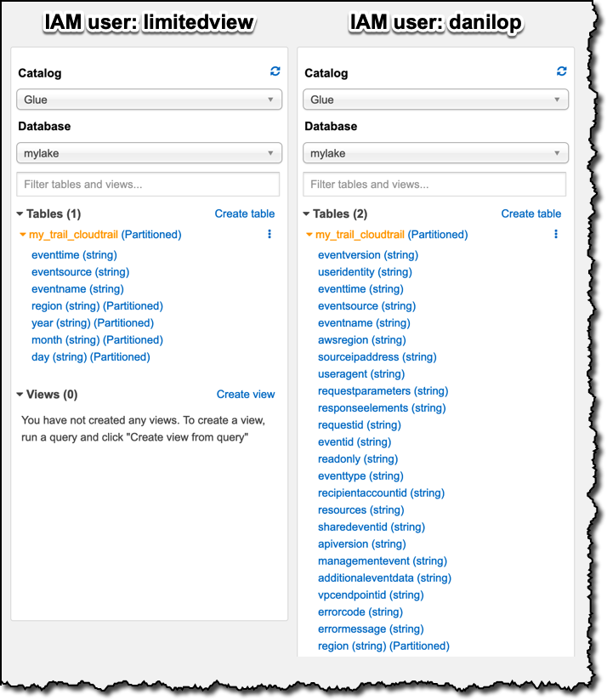This screenshot has height=700, width=607.
Task: Select eventtime column in danilop panel
Action: [360, 289]
